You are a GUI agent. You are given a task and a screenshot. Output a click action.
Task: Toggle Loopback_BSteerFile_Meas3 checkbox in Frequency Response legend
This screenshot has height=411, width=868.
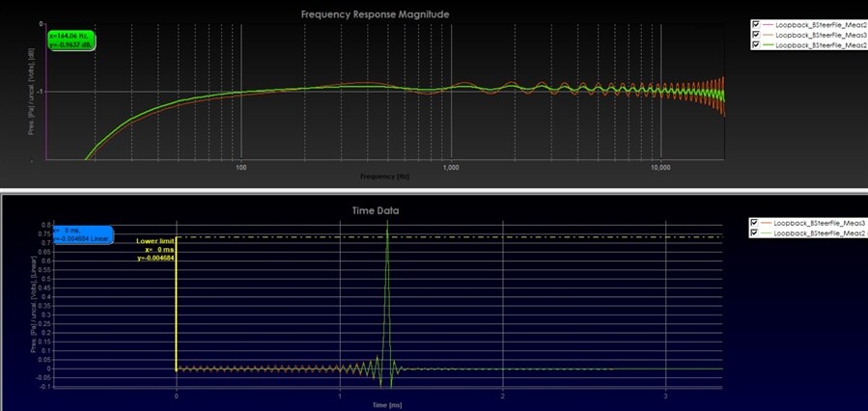click(x=756, y=35)
